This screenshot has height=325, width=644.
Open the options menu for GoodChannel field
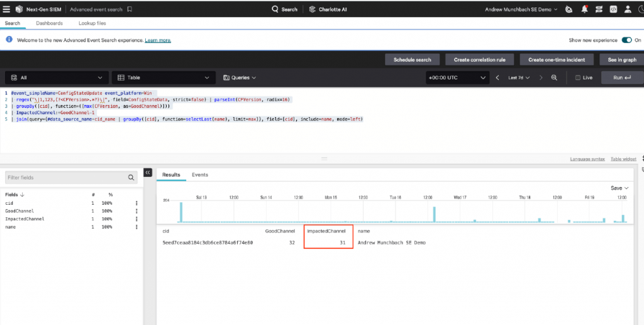[136, 211]
